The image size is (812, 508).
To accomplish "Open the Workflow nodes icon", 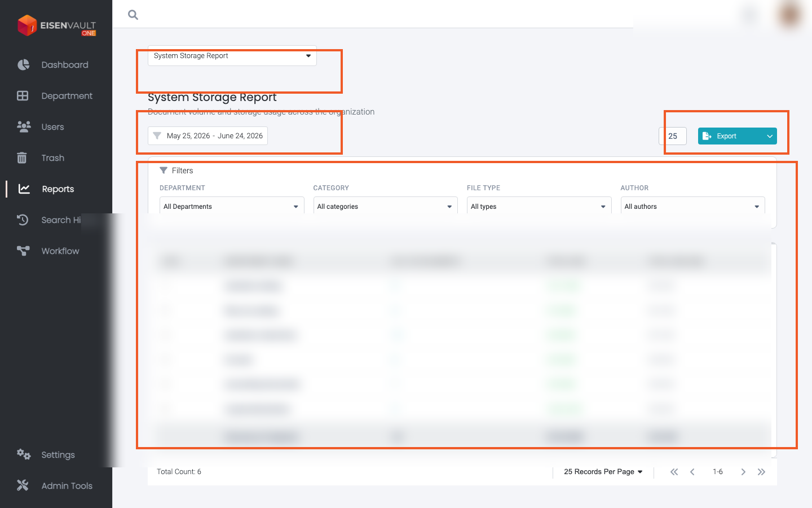I will [x=23, y=251].
